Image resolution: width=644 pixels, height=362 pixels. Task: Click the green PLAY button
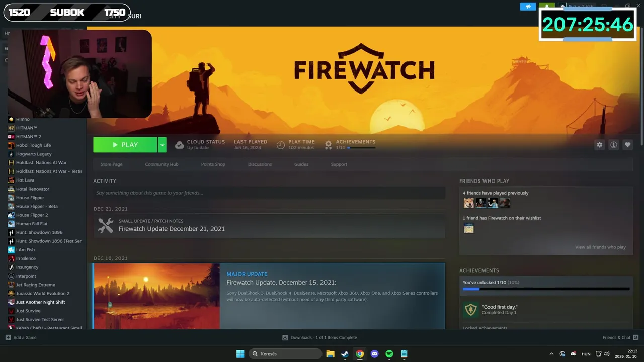[x=125, y=145]
